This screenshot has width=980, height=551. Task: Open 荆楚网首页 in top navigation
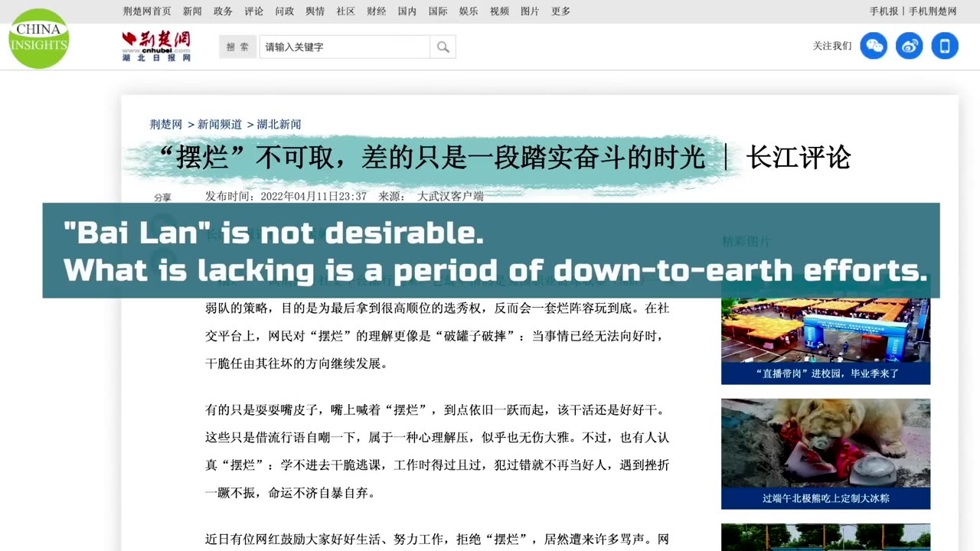tap(147, 11)
